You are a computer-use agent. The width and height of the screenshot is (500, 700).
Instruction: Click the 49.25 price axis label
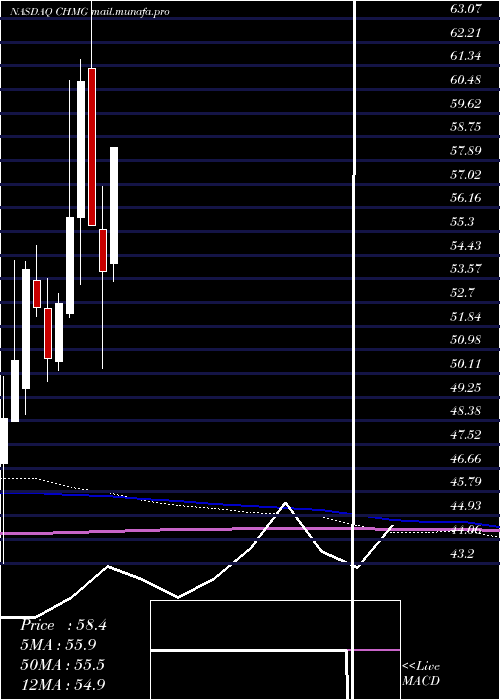click(466, 388)
